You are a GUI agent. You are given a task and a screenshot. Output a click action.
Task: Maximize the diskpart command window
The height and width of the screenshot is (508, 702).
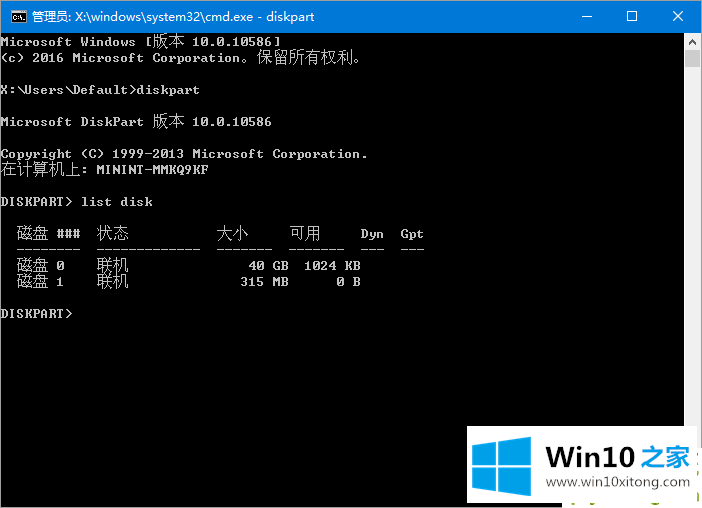click(632, 17)
